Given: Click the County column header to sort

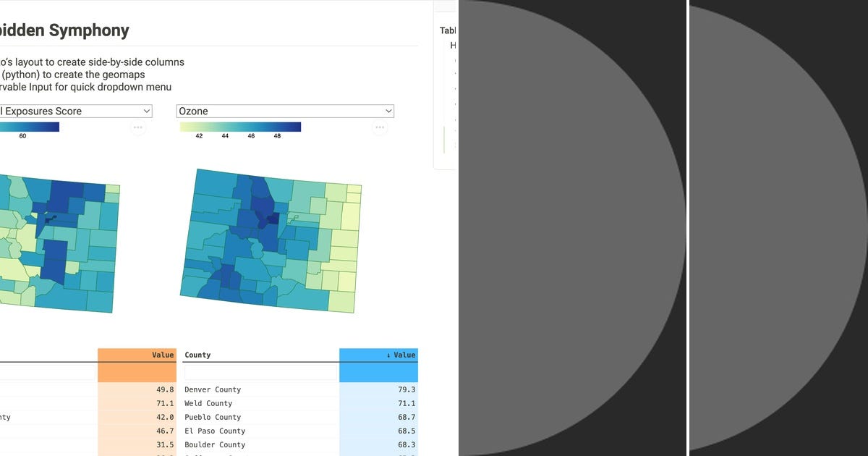Looking at the screenshot, I should coord(196,355).
